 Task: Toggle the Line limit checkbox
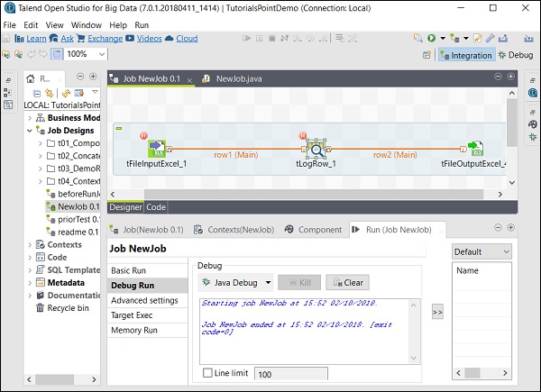click(207, 373)
